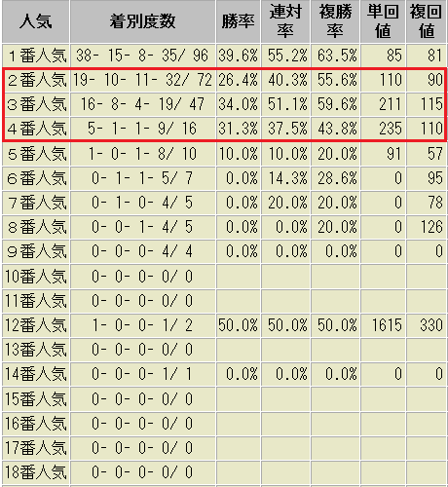Viewport: 448px width, 487px height.
Task: Click the 複回値 column header
Action: (427, 21)
